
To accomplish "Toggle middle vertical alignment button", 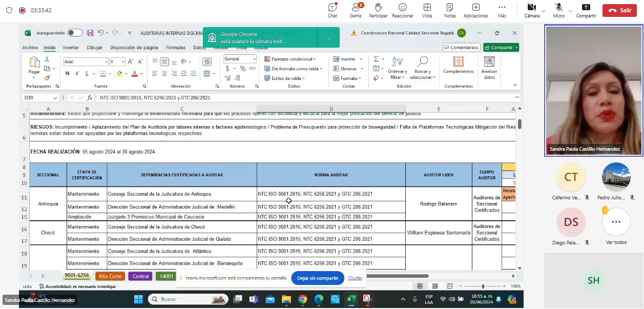I will coord(164,61).
